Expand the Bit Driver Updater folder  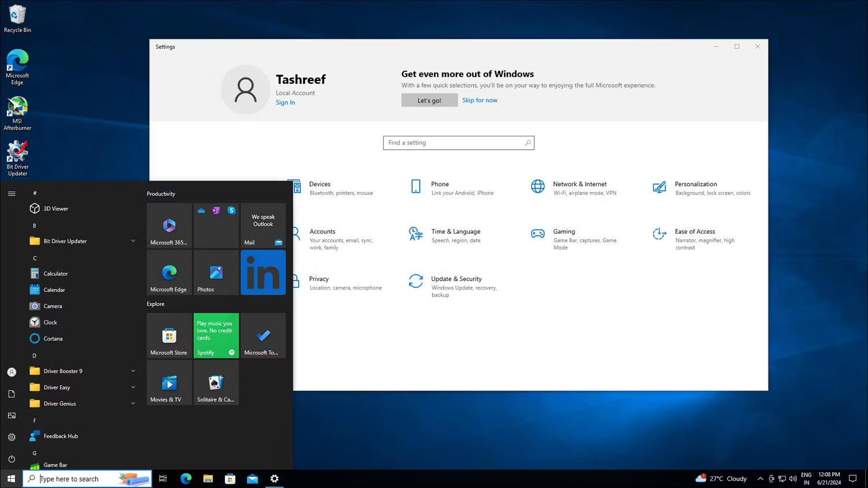click(133, 241)
